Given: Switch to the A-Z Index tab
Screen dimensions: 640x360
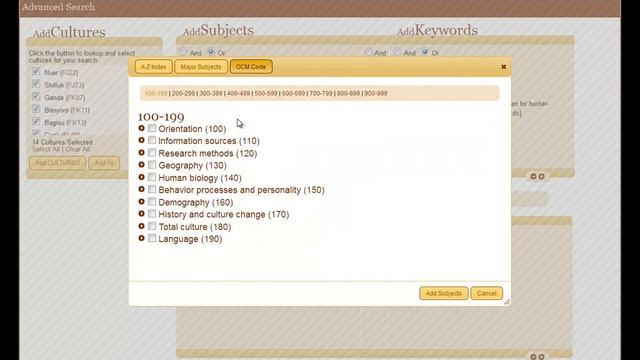Looking at the screenshot, I should (x=153, y=67).
